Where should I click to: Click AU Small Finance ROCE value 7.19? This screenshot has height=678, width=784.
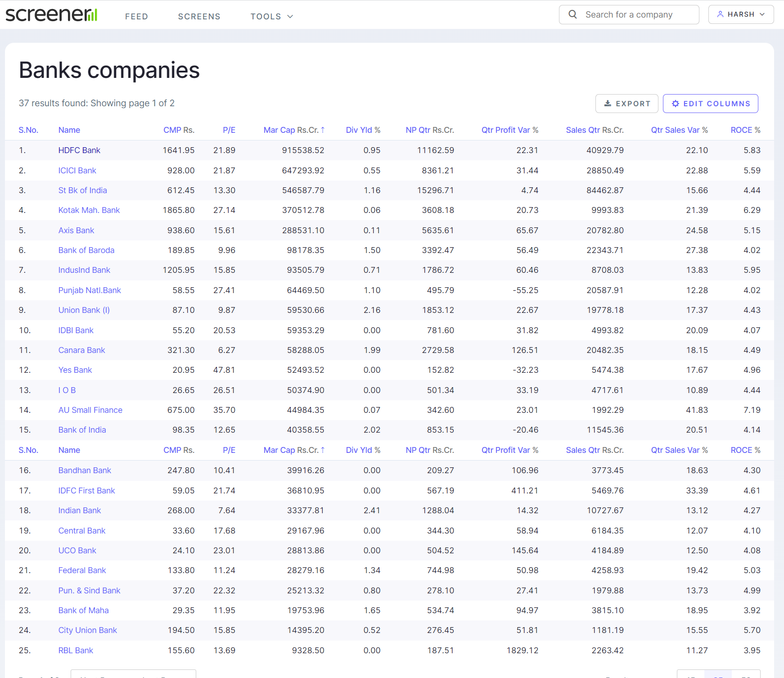click(752, 410)
